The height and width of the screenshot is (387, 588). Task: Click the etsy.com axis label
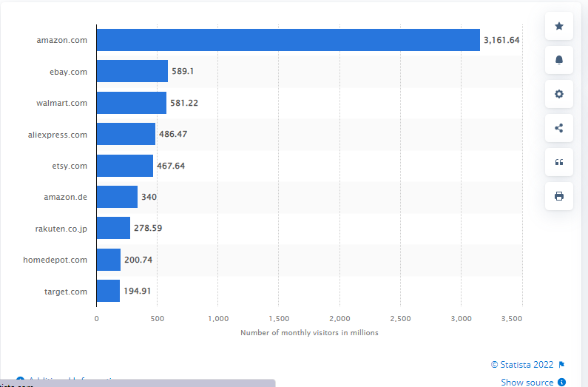[x=70, y=166]
